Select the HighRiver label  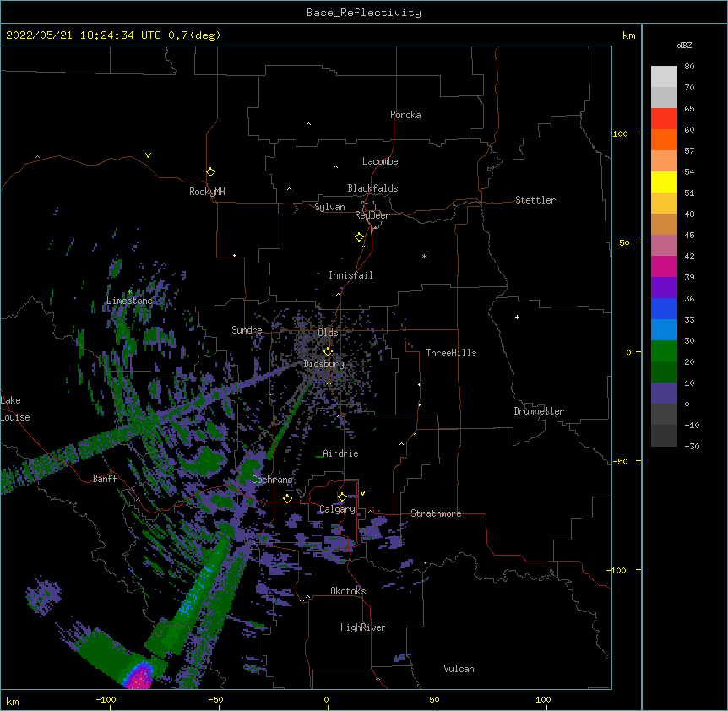click(363, 627)
